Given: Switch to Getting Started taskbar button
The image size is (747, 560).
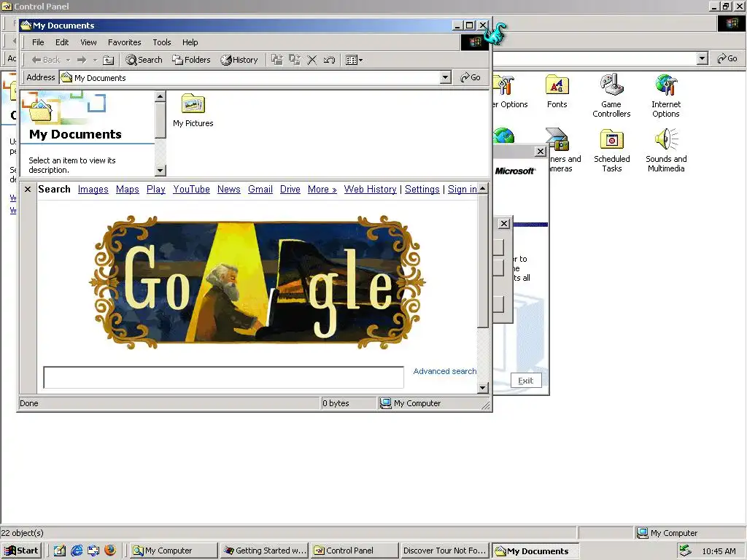Looking at the screenshot, I should tap(265, 551).
